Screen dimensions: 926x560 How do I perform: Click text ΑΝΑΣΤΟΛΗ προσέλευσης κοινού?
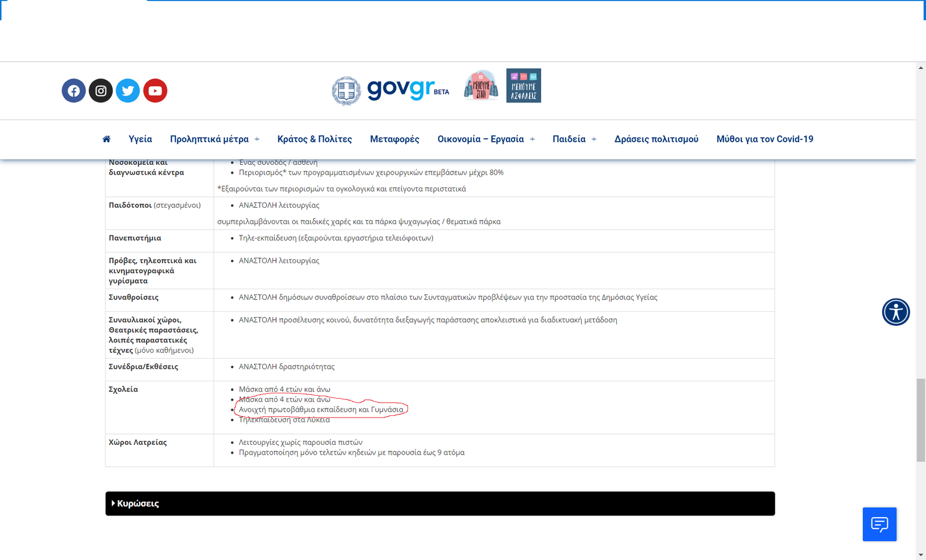point(428,320)
